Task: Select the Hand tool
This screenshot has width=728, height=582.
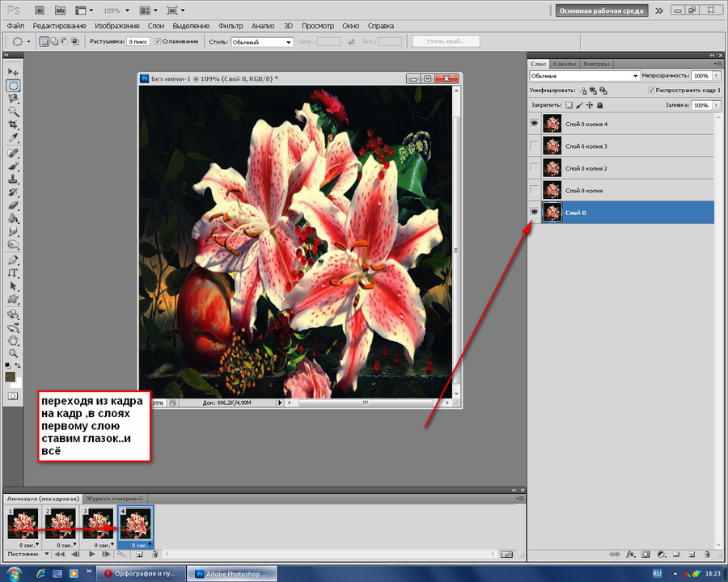Action: click(13, 340)
